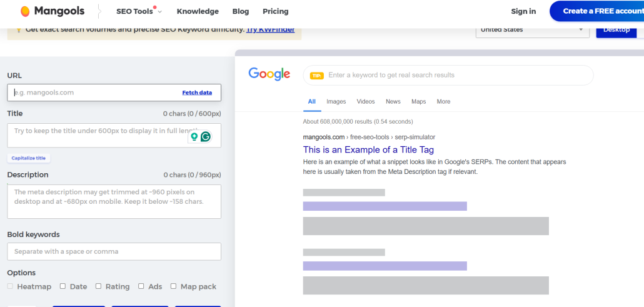Focus the URL input field
644x307 pixels.
pos(114,93)
